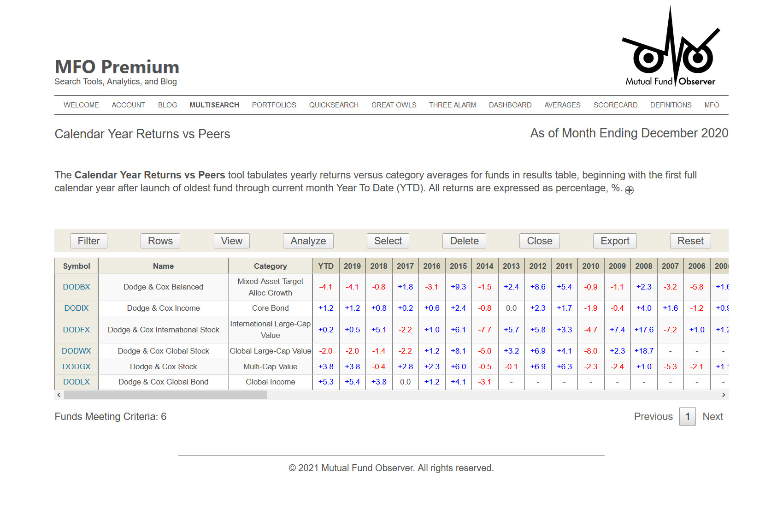Open the QuickSearch menu item

[334, 105]
